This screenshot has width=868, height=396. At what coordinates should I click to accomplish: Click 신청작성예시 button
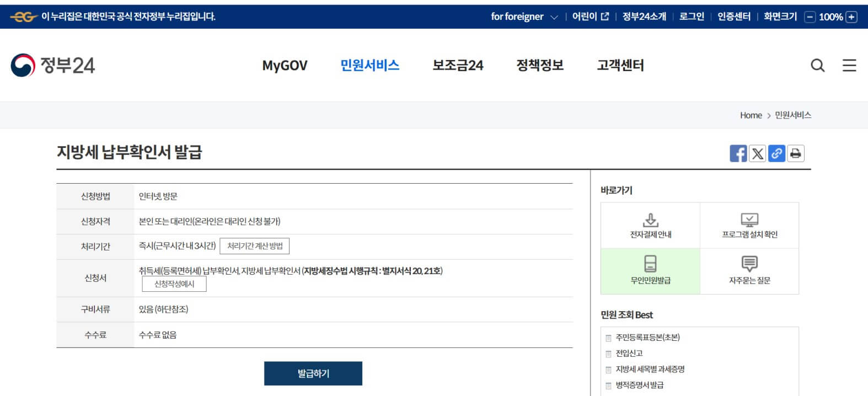click(x=174, y=284)
